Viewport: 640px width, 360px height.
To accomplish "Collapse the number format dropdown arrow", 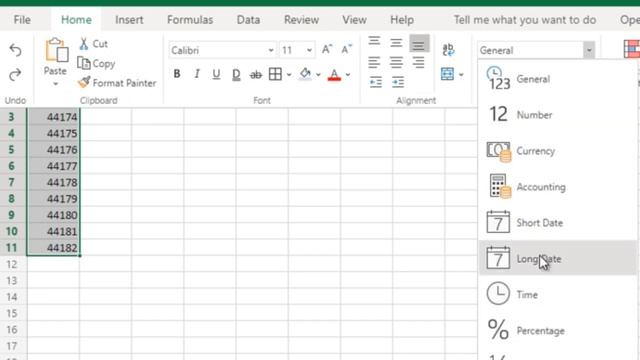I will tap(589, 50).
